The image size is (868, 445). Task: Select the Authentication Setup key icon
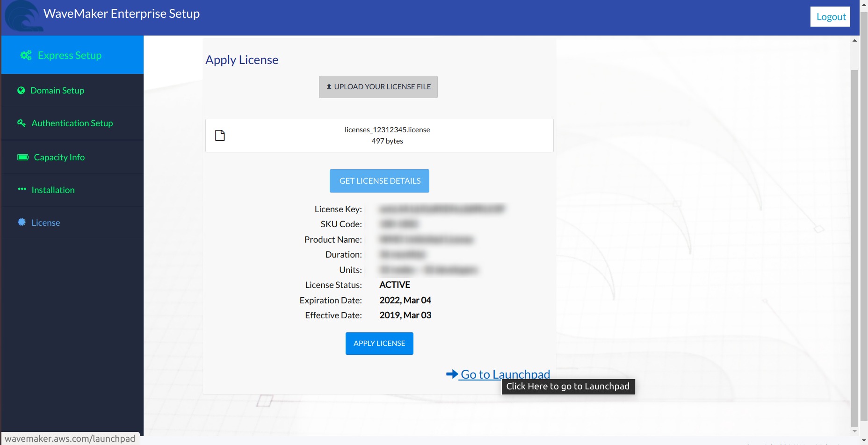click(x=22, y=123)
